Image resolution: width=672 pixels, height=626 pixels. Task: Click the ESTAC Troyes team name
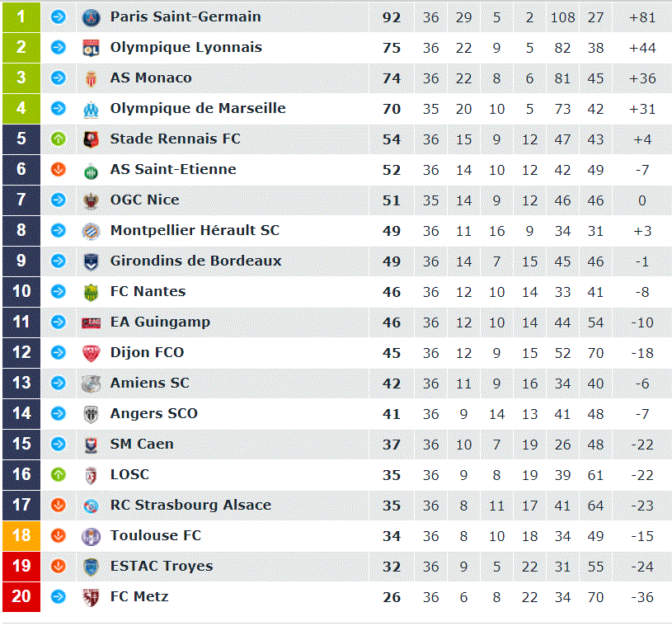[162, 566]
